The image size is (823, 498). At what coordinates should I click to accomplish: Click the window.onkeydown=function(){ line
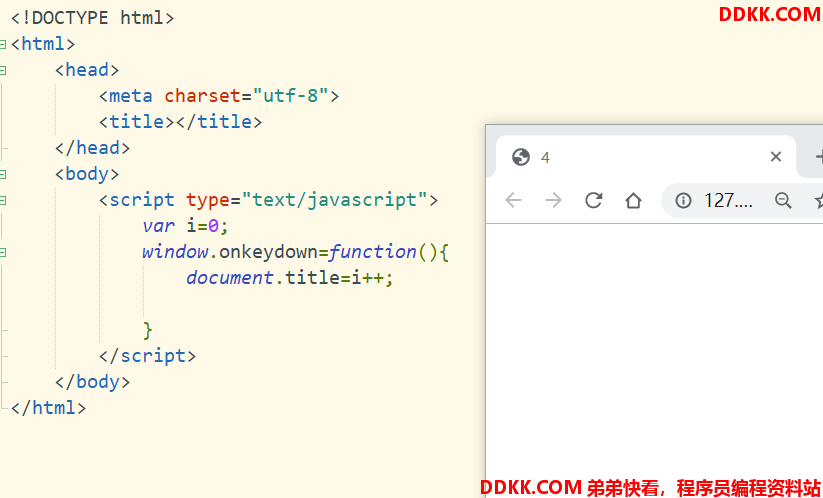click(x=296, y=252)
